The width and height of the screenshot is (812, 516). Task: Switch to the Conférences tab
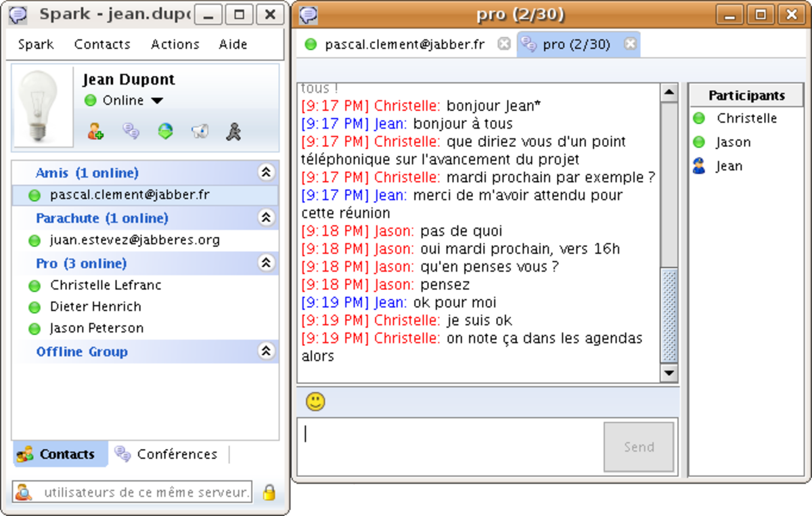point(168,454)
